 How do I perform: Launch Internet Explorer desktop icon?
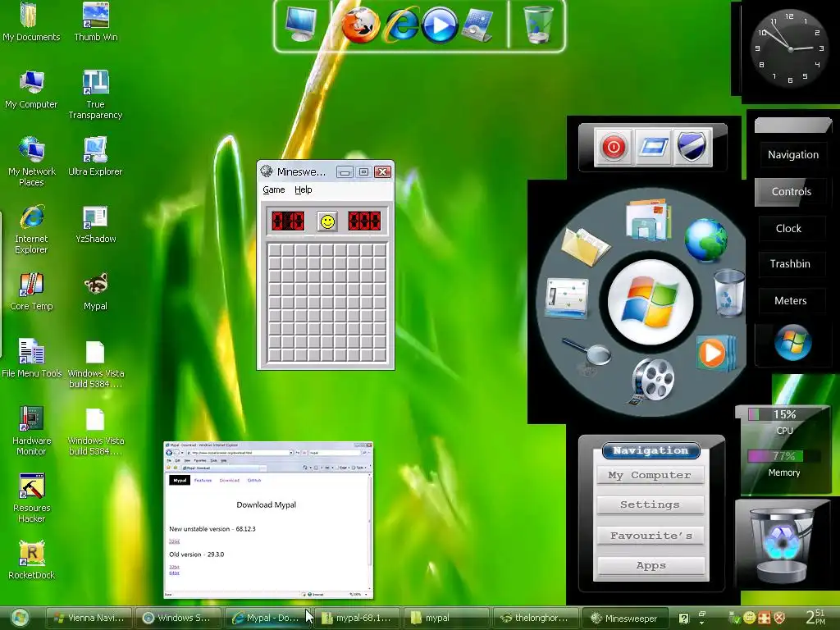click(x=31, y=229)
